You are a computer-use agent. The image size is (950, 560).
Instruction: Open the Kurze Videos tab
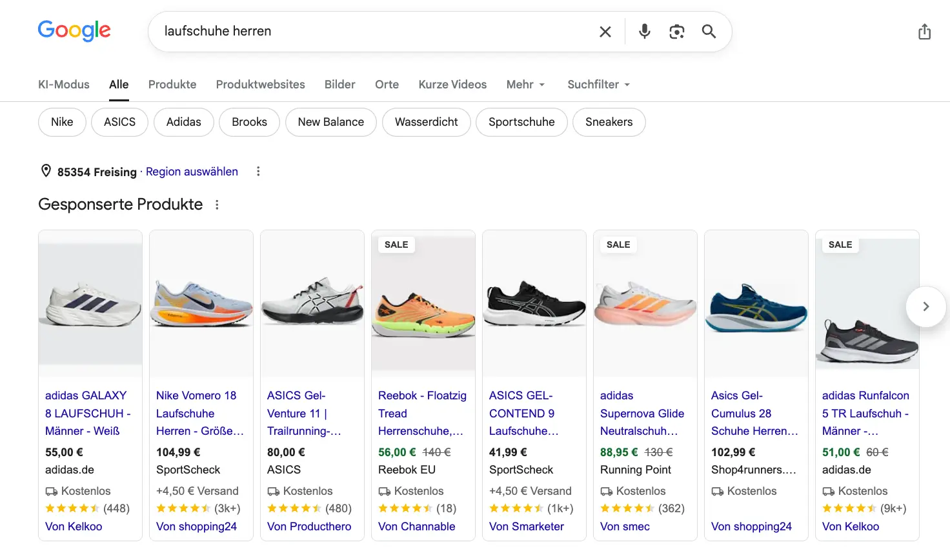[x=452, y=85]
